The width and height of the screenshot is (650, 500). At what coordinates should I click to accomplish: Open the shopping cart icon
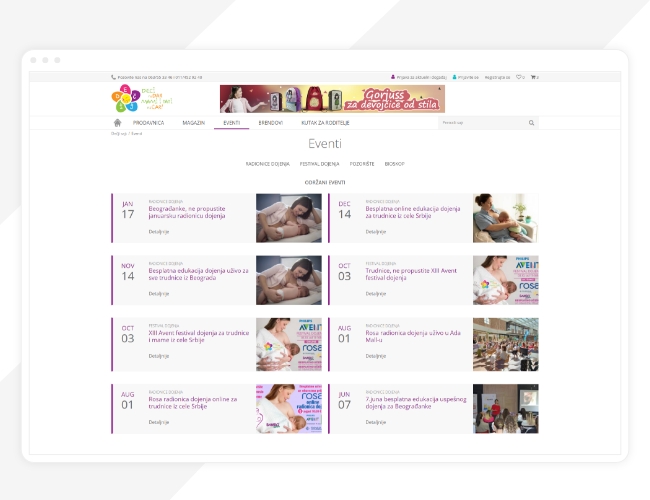(x=533, y=77)
